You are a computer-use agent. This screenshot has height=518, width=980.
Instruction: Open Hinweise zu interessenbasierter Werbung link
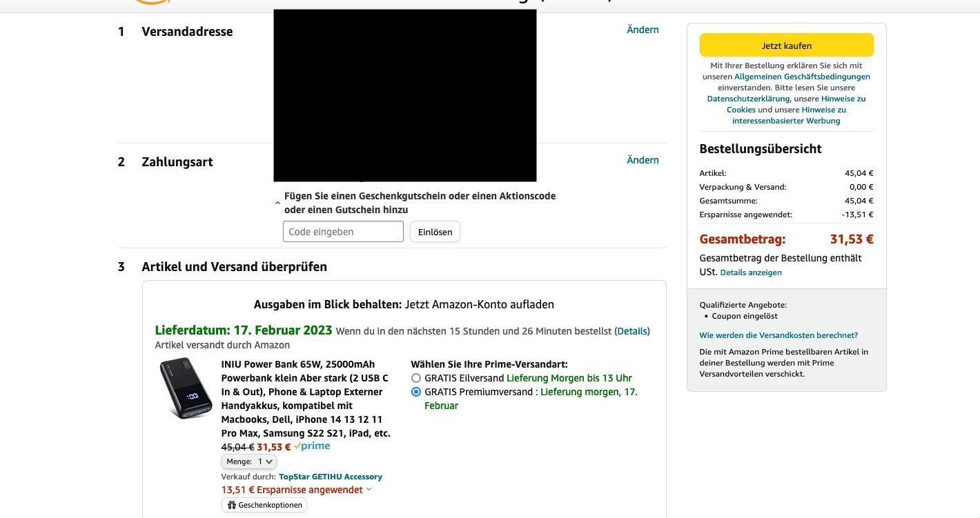[x=789, y=115]
